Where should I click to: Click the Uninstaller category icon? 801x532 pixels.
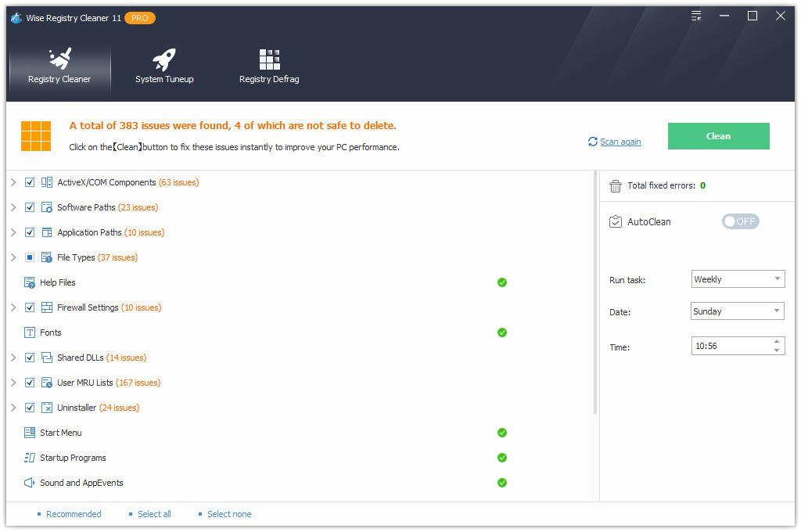coord(46,408)
